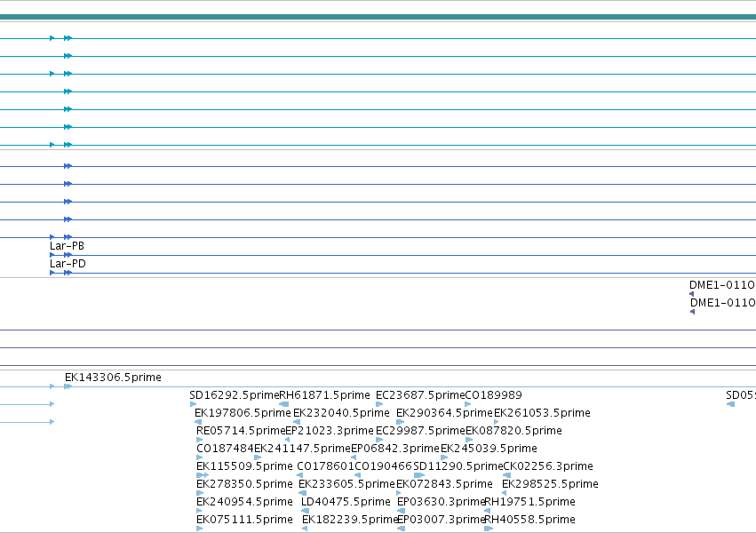Click the CO178601 label
The image size is (756, 533).
tap(325, 466)
